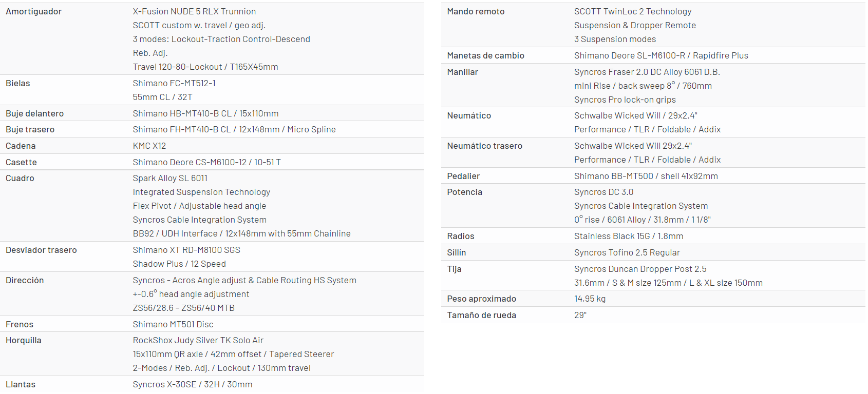Select the Casette specification label
The width and height of the screenshot is (868, 394).
21,162
